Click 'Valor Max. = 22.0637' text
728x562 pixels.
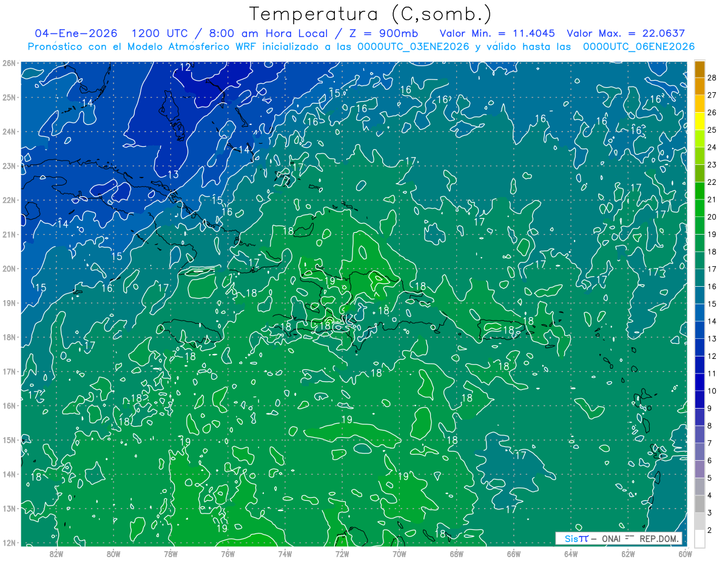[x=625, y=33]
